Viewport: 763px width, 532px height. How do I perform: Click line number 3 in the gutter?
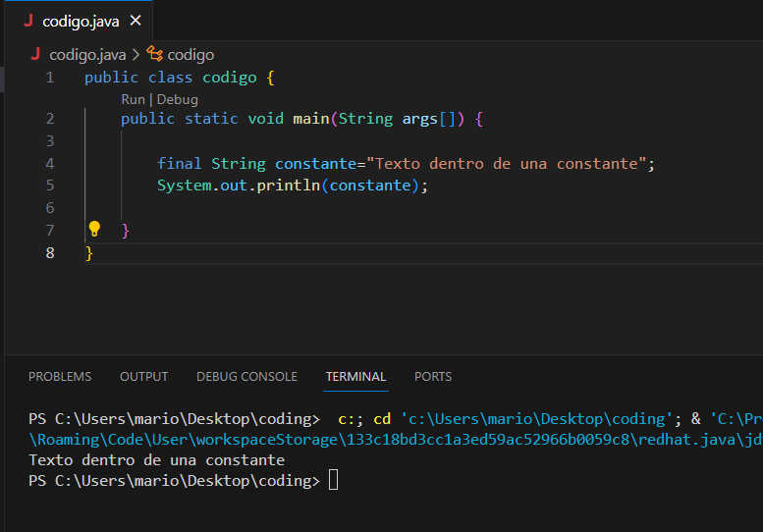click(50, 141)
